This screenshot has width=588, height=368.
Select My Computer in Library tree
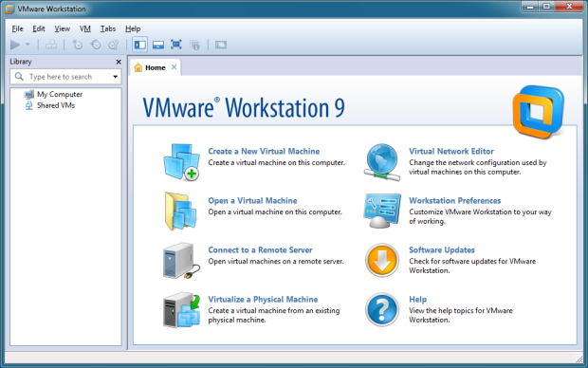tap(53, 94)
